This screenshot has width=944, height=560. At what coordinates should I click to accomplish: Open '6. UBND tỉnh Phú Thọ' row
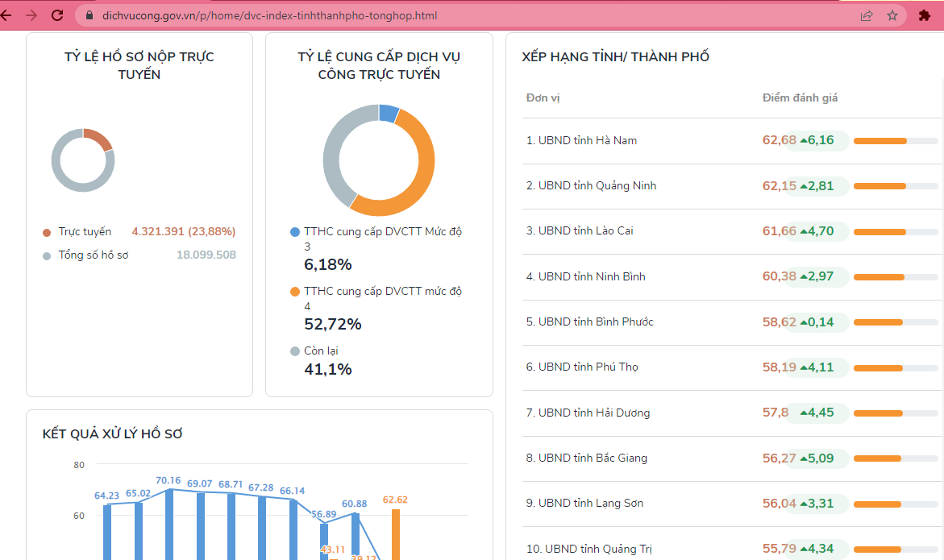pyautogui.click(x=732, y=367)
